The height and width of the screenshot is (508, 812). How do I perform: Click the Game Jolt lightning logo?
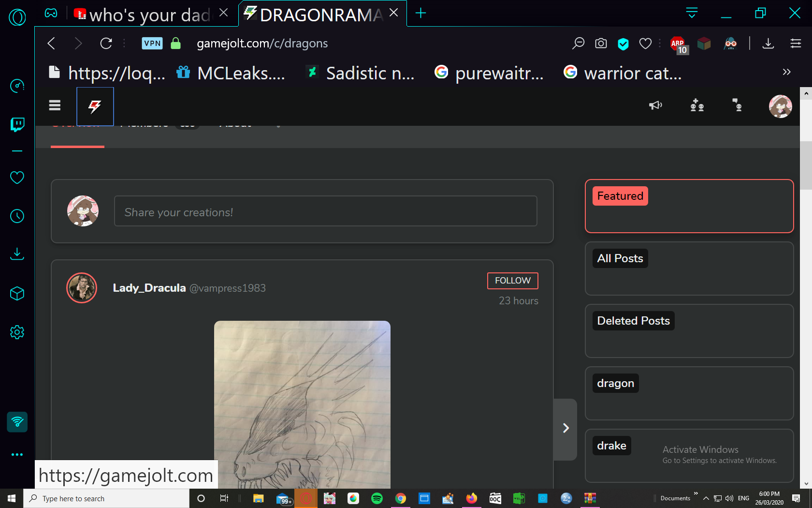(x=95, y=106)
